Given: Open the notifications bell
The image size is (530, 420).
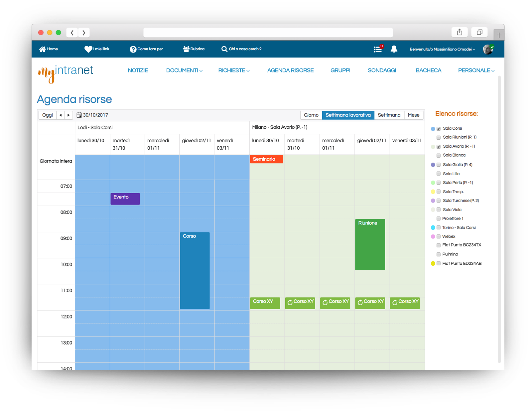Looking at the screenshot, I should coord(394,49).
